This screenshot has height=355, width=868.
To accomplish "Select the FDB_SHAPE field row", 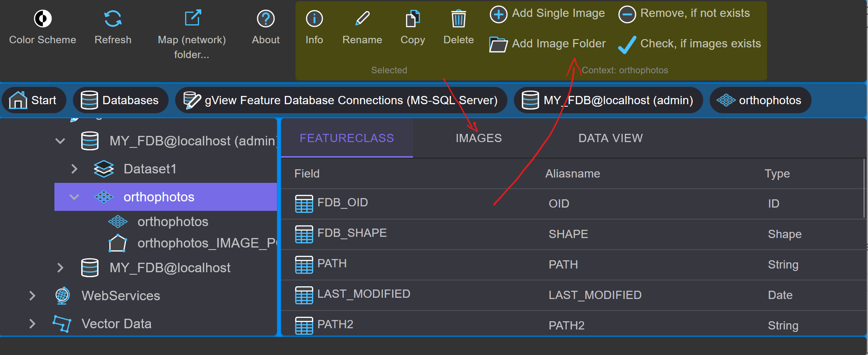I will click(573, 234).
